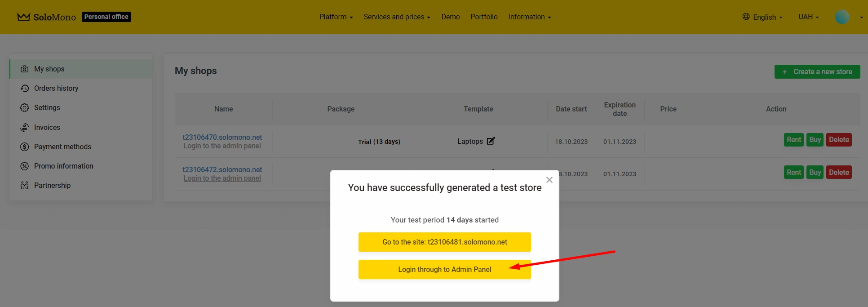The image size is (868, 307).
Task: Expand the Platform dropdown menu
Action: [336, 17]
